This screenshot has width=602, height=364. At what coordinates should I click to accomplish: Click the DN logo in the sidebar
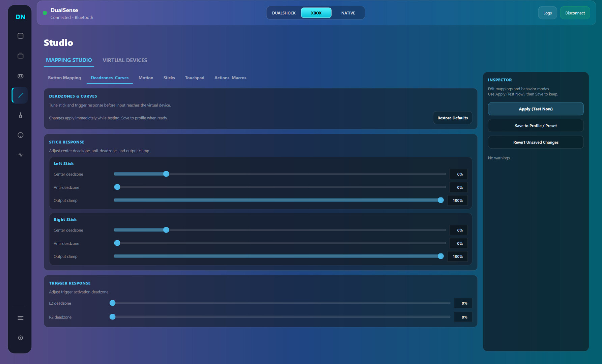(x=20, y=17)
